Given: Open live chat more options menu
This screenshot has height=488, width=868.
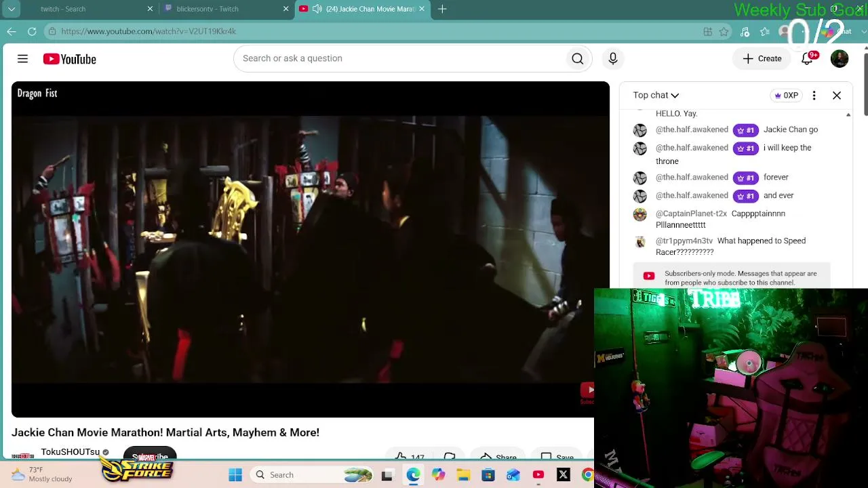Looking at the screenshot, I should coord(814,96).
